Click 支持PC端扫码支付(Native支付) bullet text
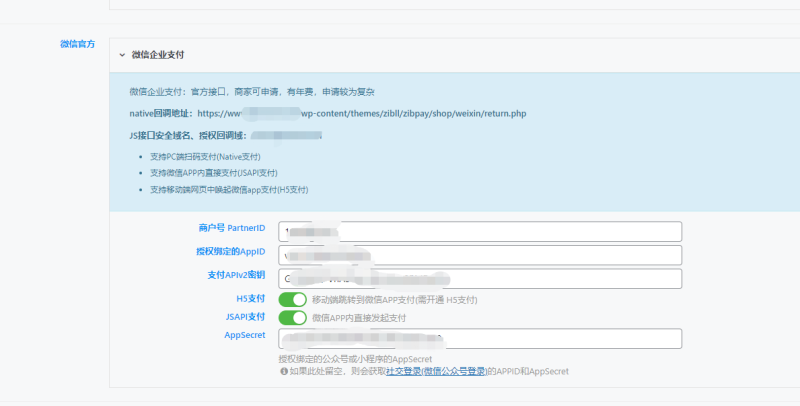Viewport: 800px width, 406px height. [205, 157]
